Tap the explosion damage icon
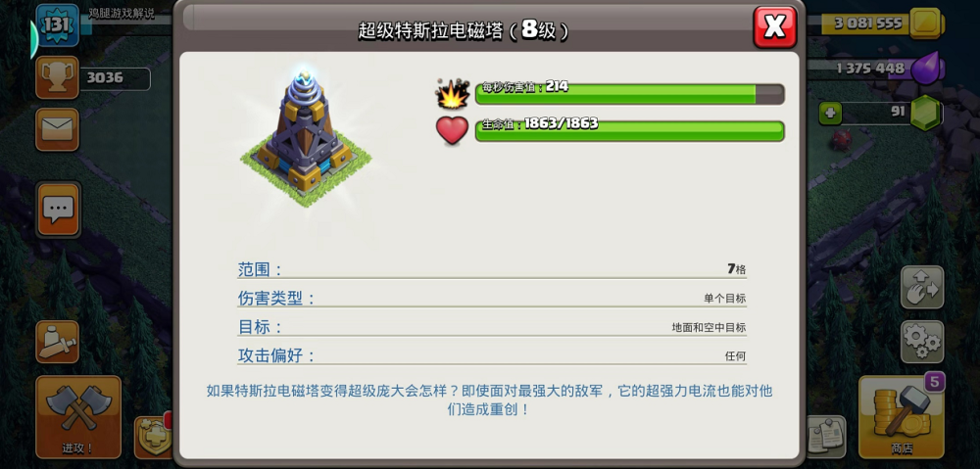Image resolution: width=980 pixels, height=469 pixels. [453, 94]
